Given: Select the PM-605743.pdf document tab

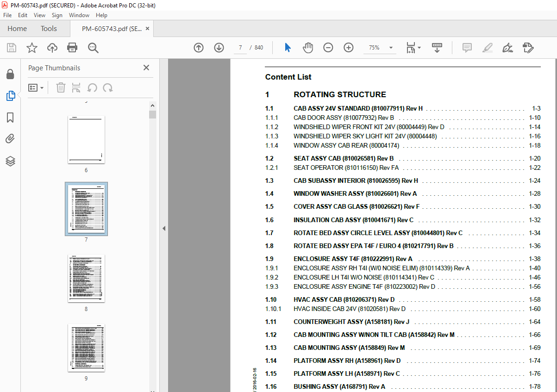Looking at the screenshot, I should pyautogui.click(x=111, y=29).
